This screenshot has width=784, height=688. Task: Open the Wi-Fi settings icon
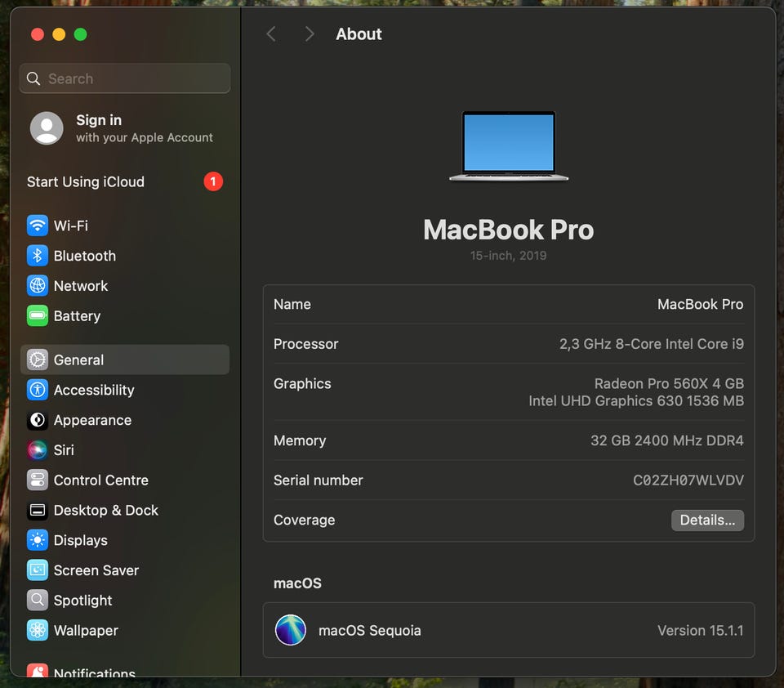[38, 226]
